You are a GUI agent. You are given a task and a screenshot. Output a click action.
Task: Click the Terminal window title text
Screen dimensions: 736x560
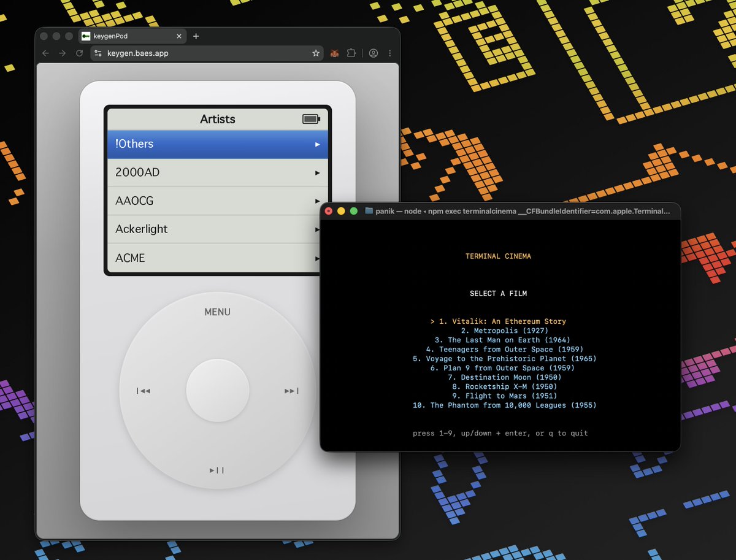click(523, 211)
